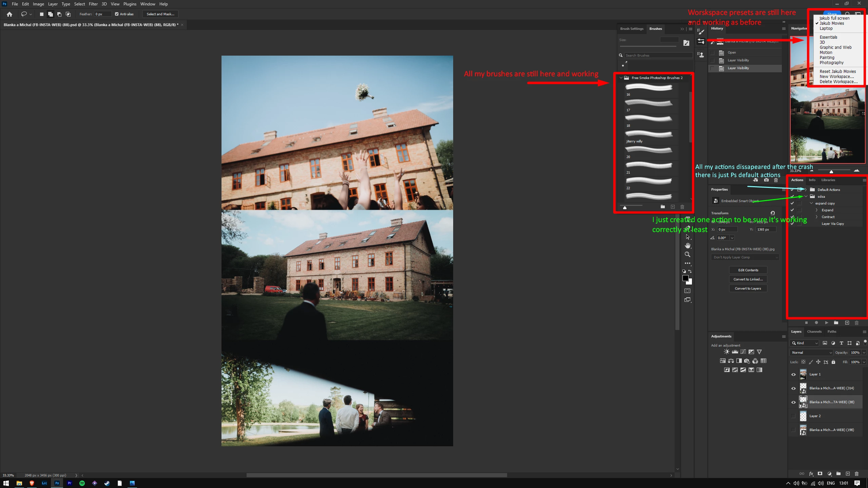Hide Layer 1 visibility eye
The width and height of the screenshot is (868, 488).
point(793,374)
